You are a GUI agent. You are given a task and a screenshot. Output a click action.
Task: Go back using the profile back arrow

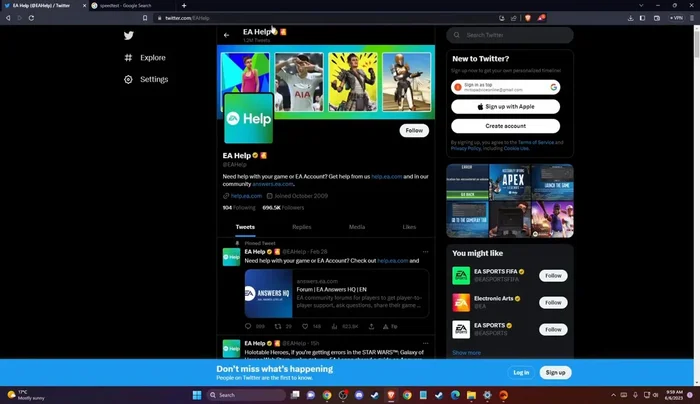226,35
